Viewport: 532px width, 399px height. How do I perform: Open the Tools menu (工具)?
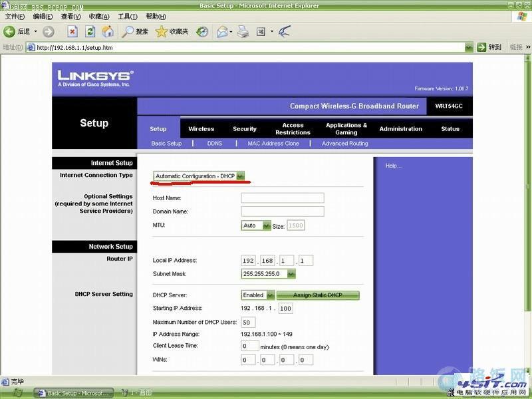click(128, 16)
